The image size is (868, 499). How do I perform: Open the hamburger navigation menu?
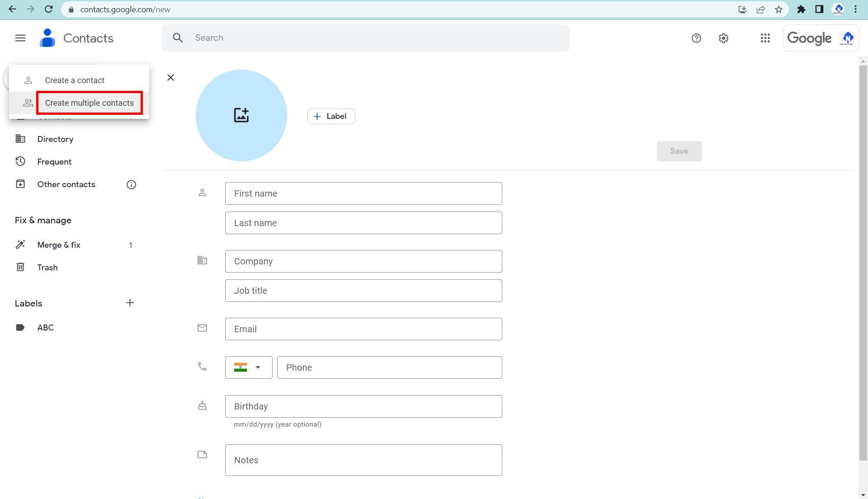coord(20,38)
